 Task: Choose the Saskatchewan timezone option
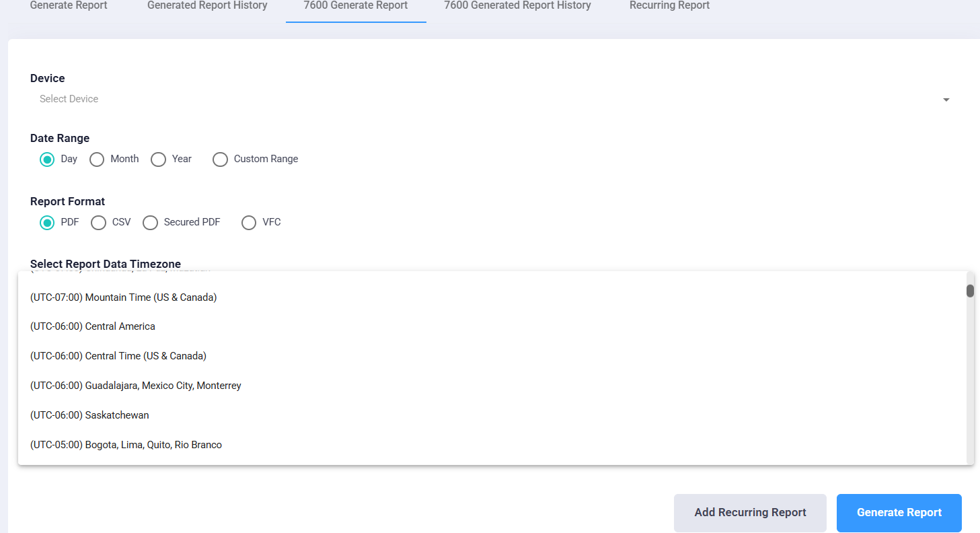[492, 415]
